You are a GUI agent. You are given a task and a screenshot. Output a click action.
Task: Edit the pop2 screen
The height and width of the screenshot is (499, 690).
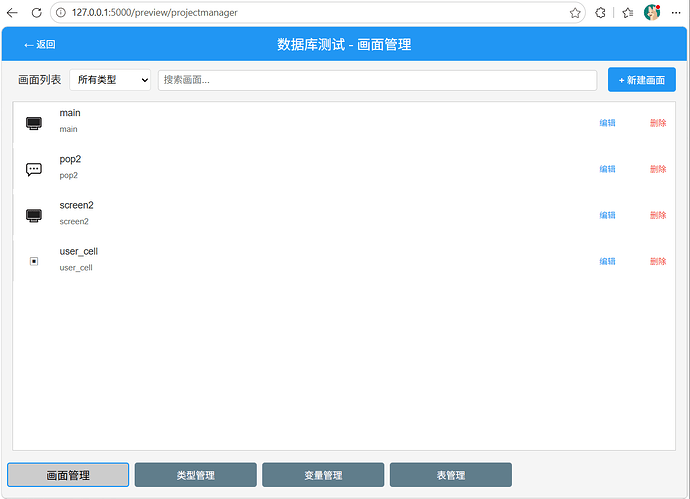click(607, 169)
